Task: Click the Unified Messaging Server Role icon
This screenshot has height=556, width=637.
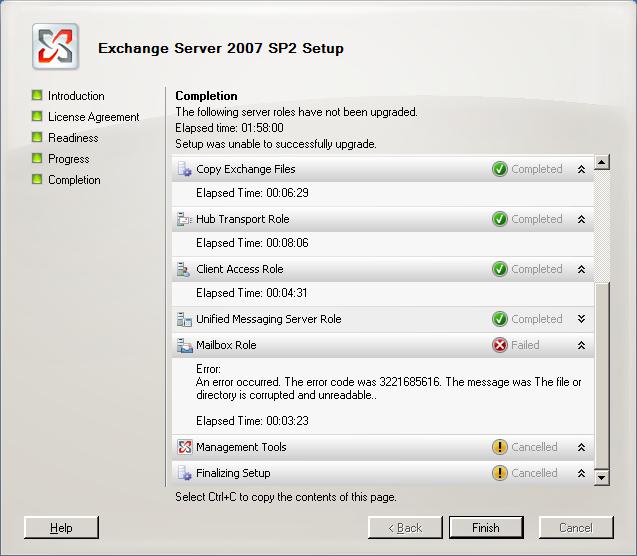Action: coord(184,319)
